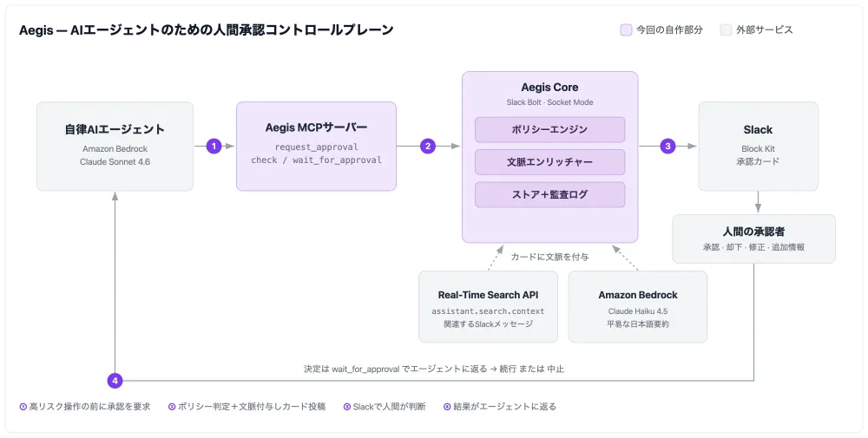Click the カードに文脈を付与 annotation
Image resolution: width=868 pixels, height=438 pixels.
point(549,257)
